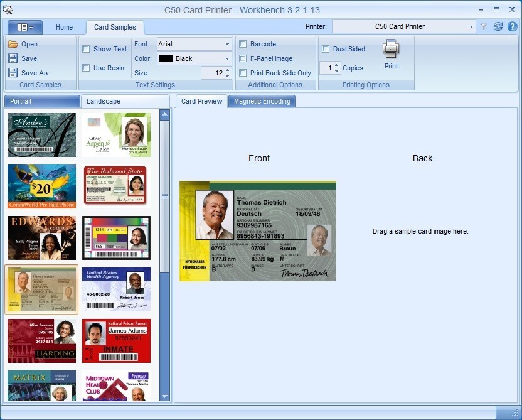Open the text Color dropdown showing Black

coord(227,58)
